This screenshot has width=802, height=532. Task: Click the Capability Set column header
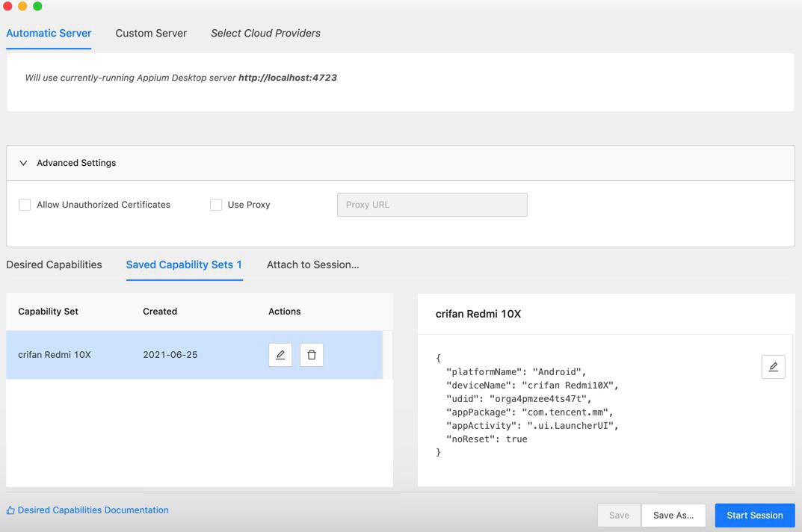point(48,311)
